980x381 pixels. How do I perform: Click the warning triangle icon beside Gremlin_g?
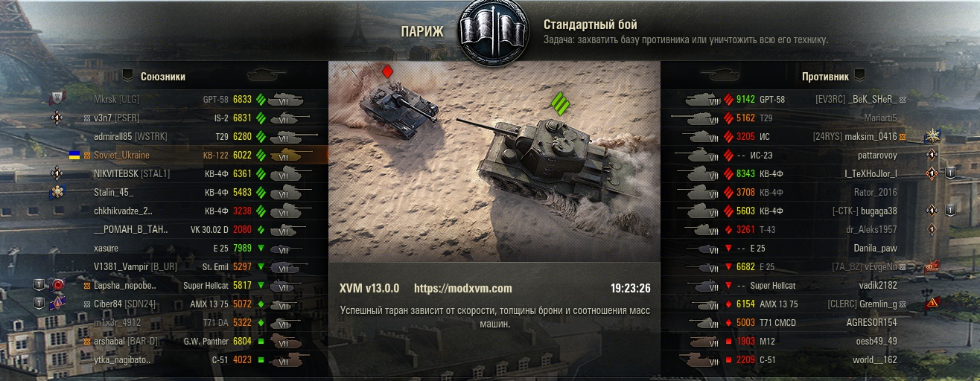[932, 304]
